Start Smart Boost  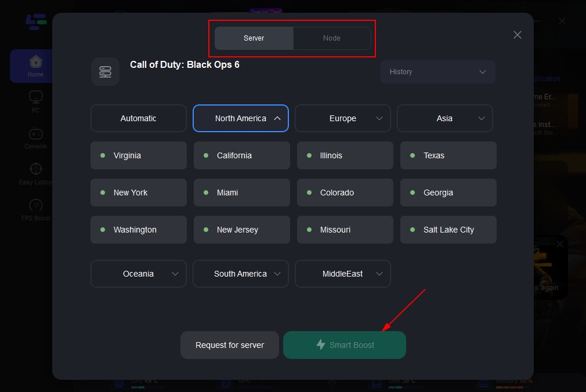345,345
